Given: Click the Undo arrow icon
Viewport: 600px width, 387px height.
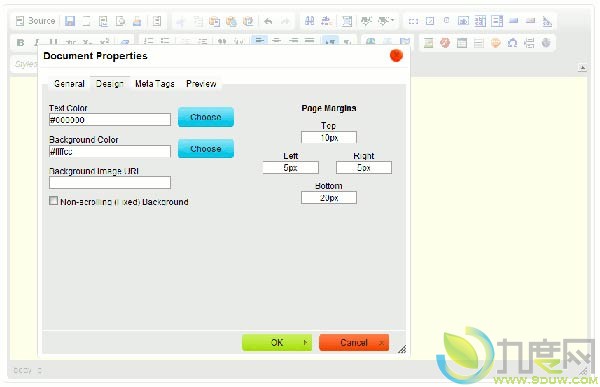Looking at the screenshot, I should coord(268,21).
